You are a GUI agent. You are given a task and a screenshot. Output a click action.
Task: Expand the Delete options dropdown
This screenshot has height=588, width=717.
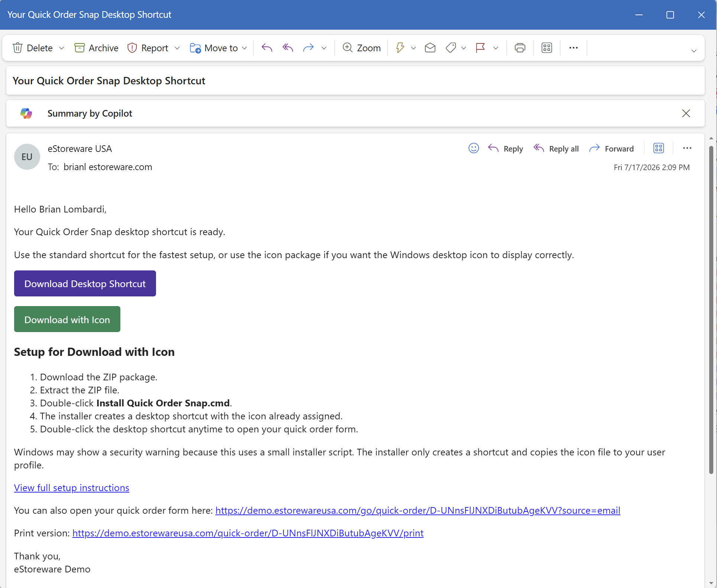pyautogui.click(x=62, y=48)
